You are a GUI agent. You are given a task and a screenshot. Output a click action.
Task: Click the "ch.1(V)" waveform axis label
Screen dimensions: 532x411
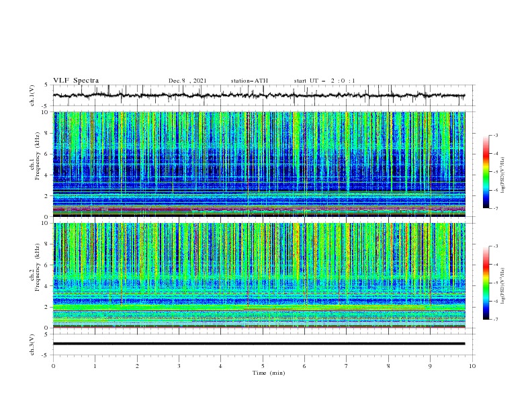32,95
